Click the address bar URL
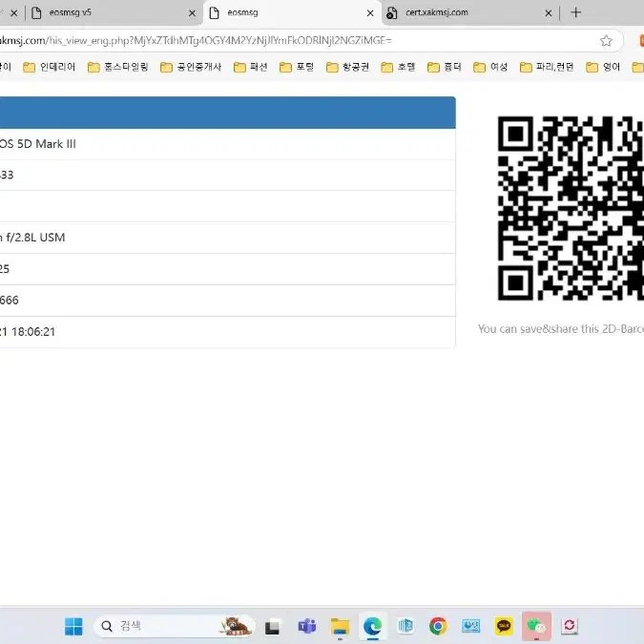644x644 pixels. pyautogui.click(x=196, y=41)
